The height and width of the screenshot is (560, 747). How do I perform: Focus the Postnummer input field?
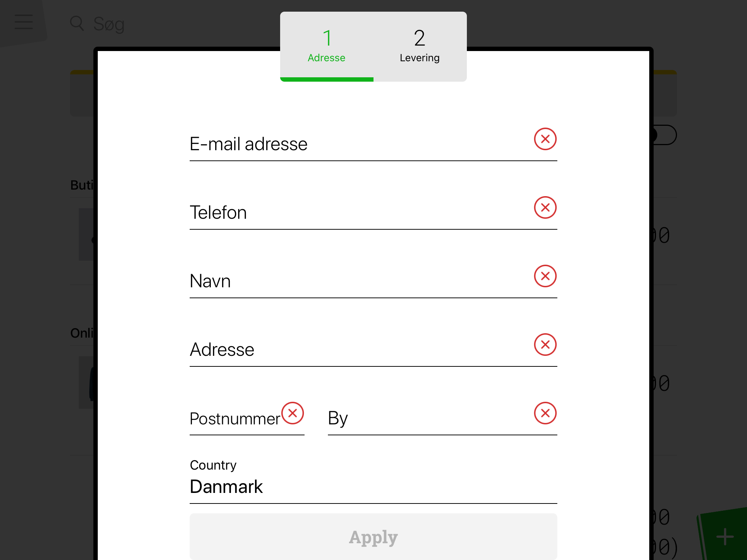point(233,419)
